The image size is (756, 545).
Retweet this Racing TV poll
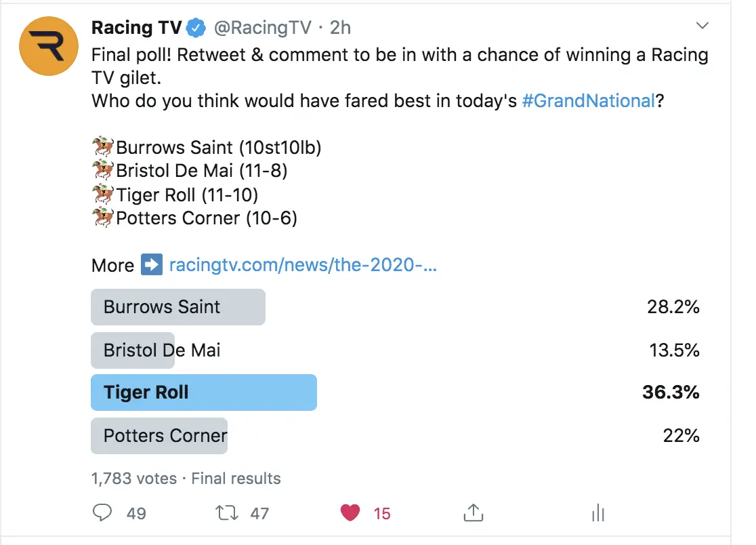coord(226,513)
